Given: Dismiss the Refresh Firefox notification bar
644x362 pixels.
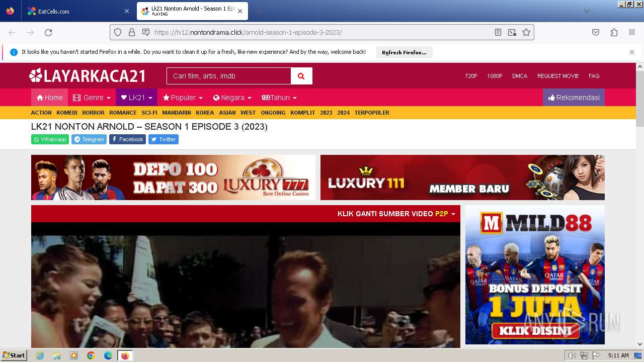Looking at the screenshot, I should pyautogui.click(x=632, y=52).
